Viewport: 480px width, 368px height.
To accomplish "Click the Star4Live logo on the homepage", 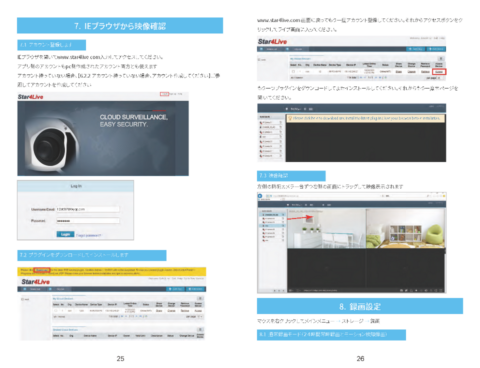I will tap(30, 97).
